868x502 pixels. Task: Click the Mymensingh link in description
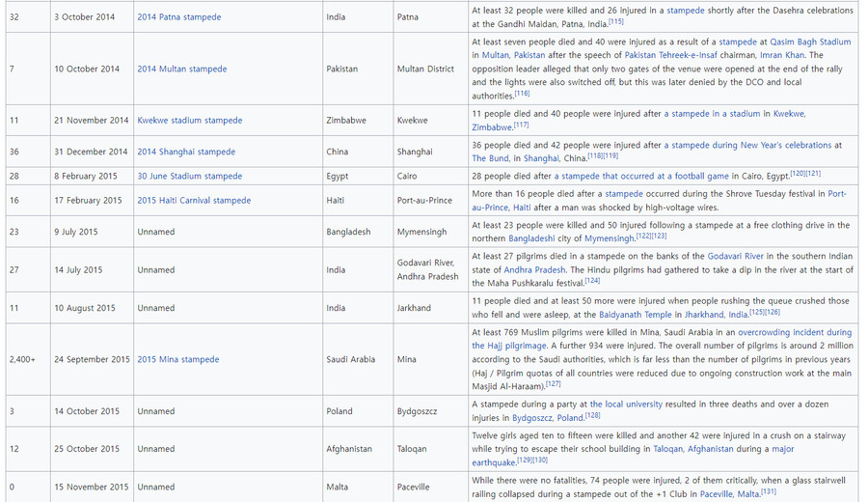tap(609, 238)
